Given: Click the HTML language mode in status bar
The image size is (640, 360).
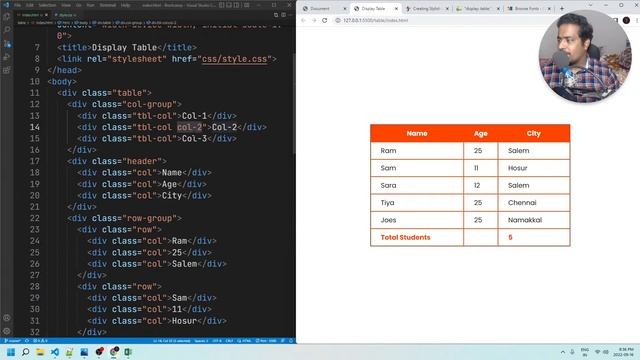Looking at the screenshot, I should (x=244, y=340).
